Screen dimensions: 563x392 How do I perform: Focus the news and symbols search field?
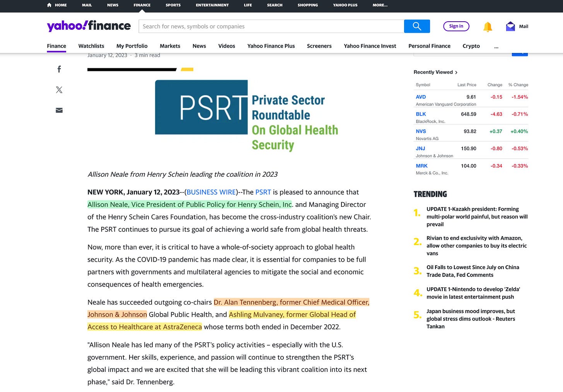click(271, 26)
